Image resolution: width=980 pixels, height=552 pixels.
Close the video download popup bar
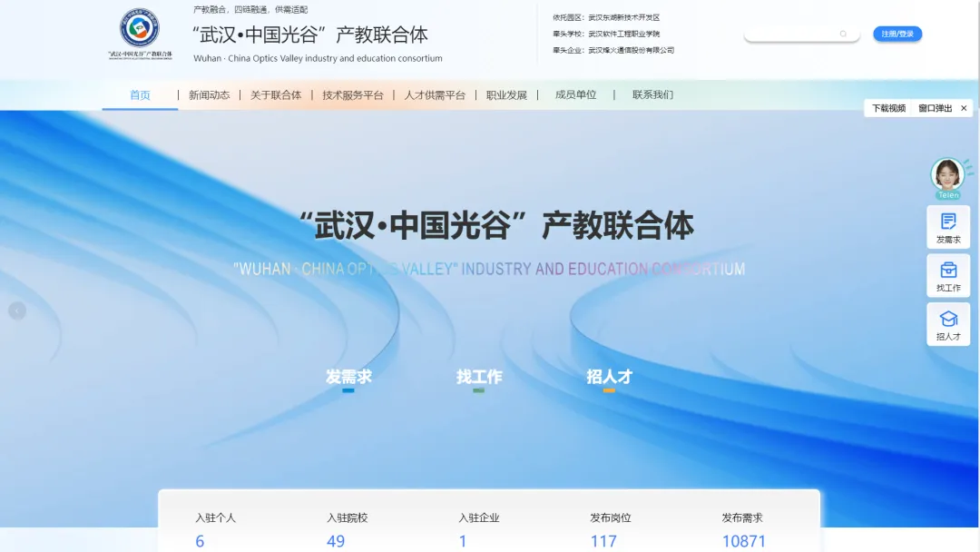pos(963,108)
